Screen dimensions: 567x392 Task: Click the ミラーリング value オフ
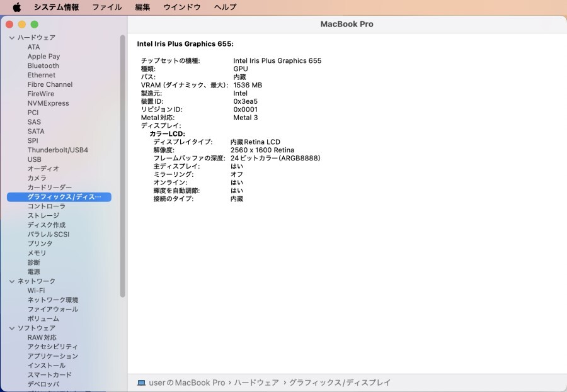coord(237,174)
